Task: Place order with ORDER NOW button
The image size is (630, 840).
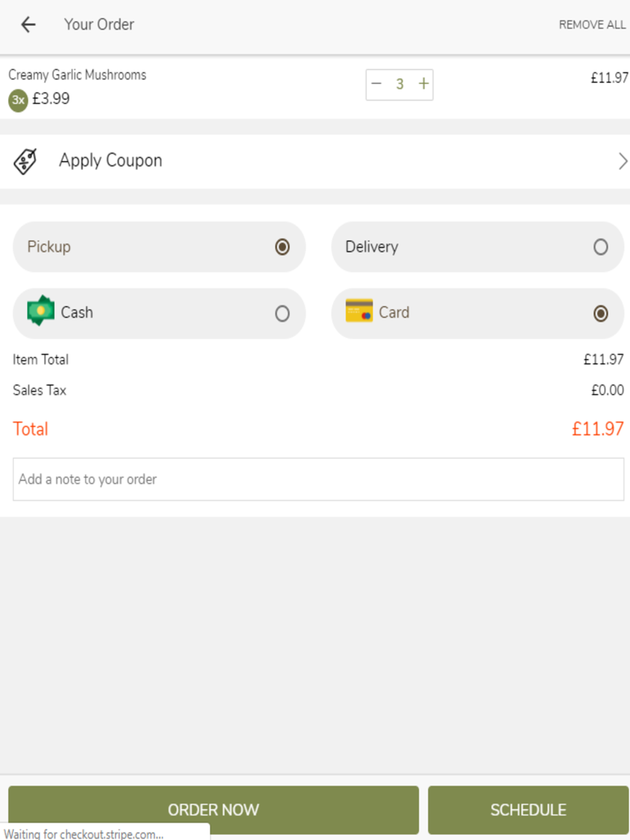Action: 214,810
